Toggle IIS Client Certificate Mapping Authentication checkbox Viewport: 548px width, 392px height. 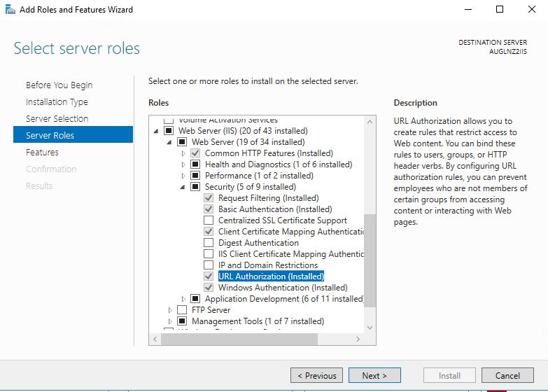(x=209, y=254)
